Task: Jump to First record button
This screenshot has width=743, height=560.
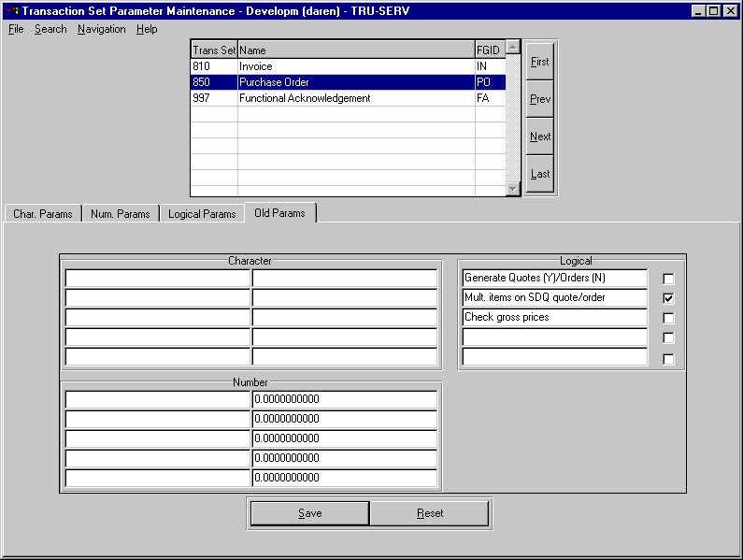Action: pos(540,62)
